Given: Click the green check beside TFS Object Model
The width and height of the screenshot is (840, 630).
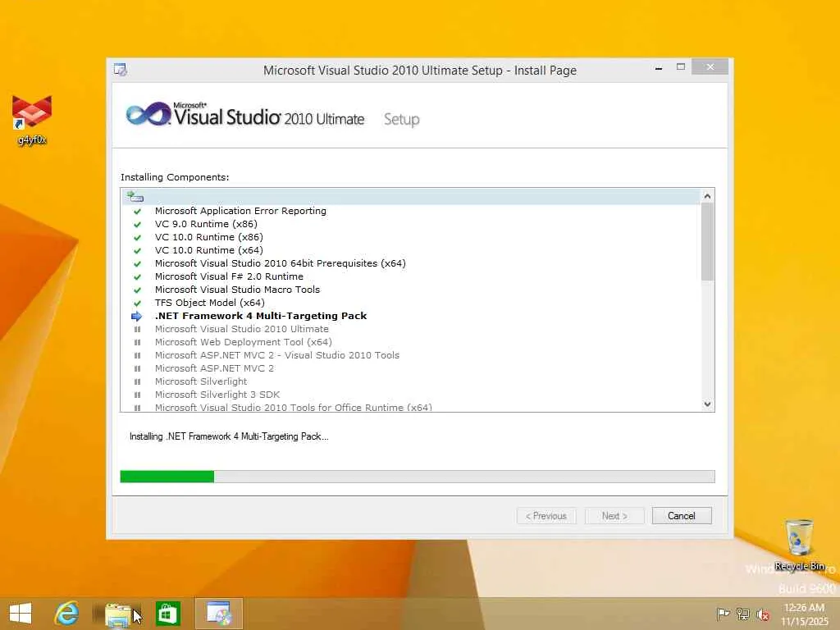Looking at the screenshot, I should (x=137, y=304).
